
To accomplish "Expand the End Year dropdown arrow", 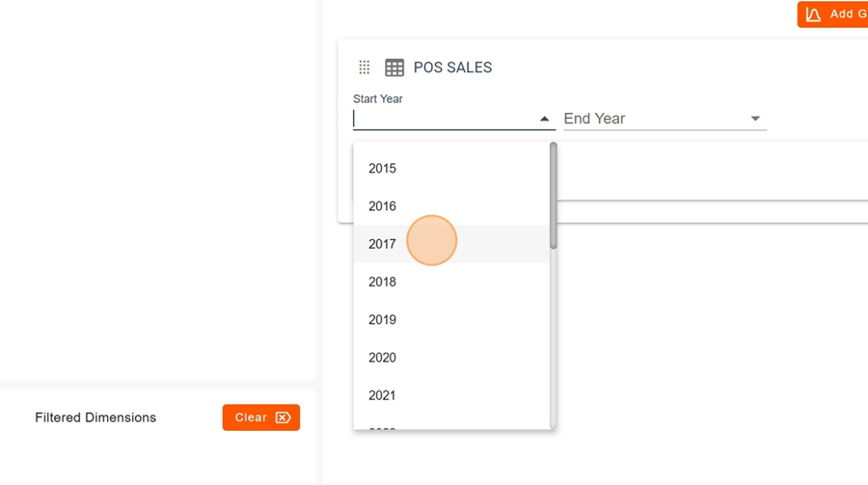I will coord(755,119).
